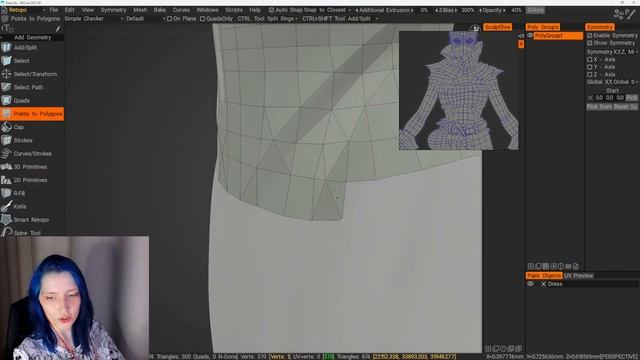Click the Pick button in Symmetry panel
The image size is (640, 360).
pos(631,98)
